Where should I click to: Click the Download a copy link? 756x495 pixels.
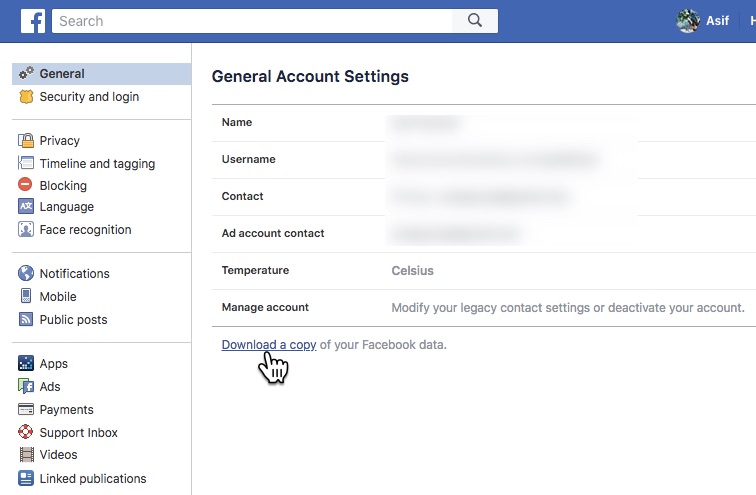269,345
